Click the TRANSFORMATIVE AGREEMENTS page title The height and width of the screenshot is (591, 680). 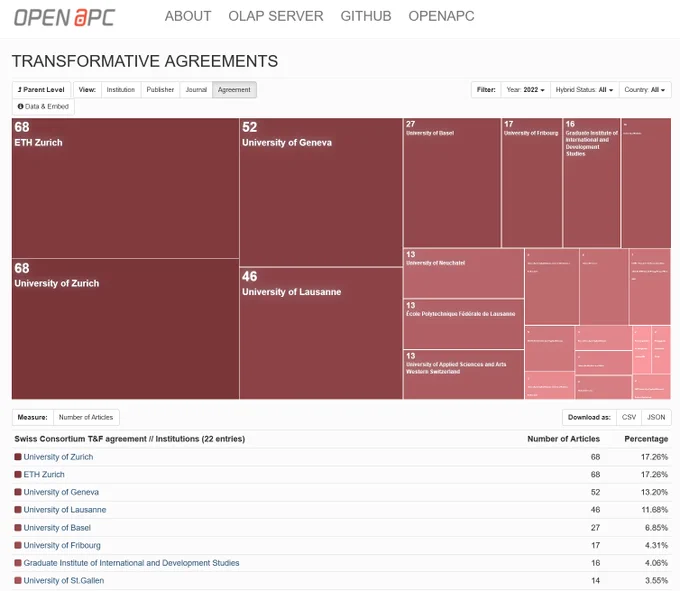pos(144,61)
